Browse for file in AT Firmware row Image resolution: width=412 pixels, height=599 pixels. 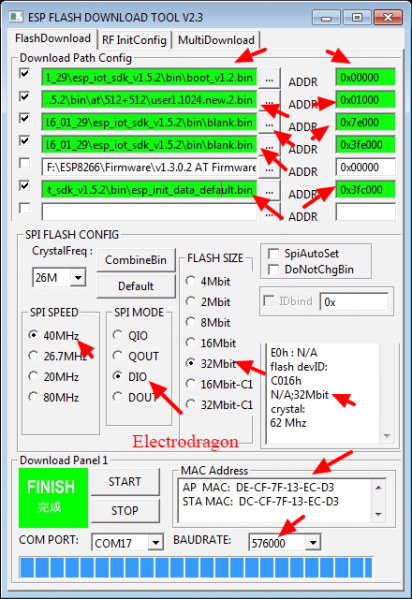(269, 168)
